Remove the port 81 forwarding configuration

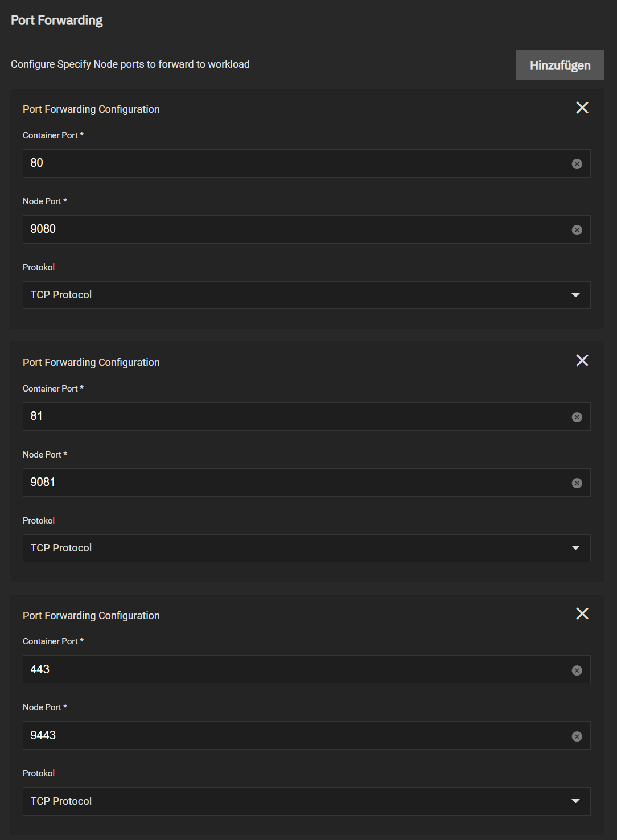point(582,360)
